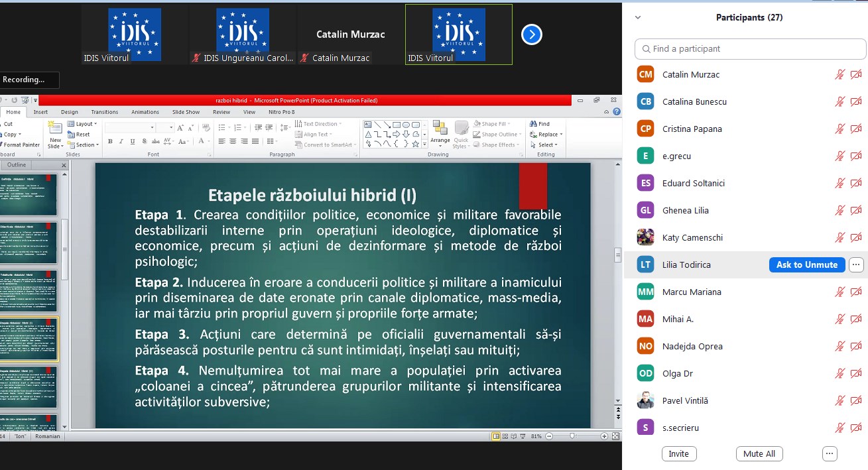
Task: Switch to Slide Sorter view in status bar
Action: point(505,436)
